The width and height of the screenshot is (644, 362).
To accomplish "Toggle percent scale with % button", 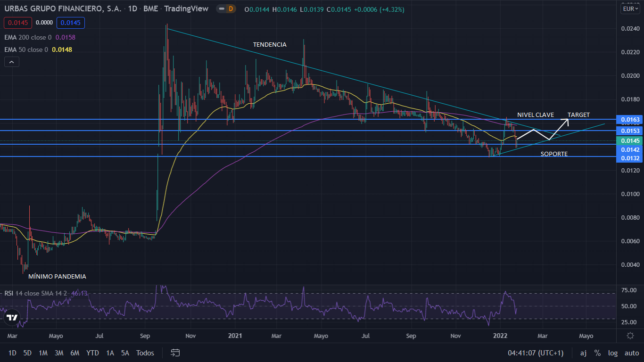I will [x=597, y=353].
